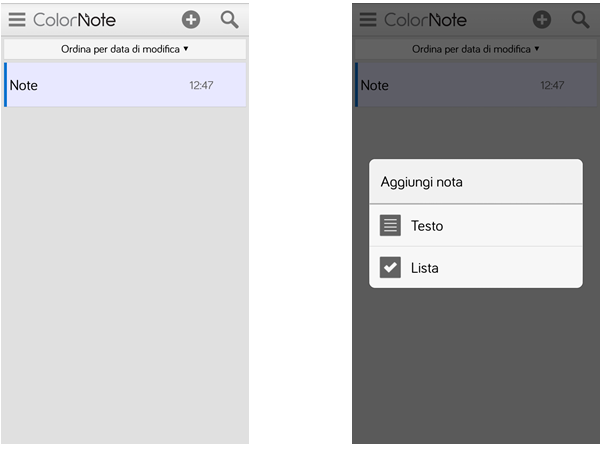Choose Lista in the Aggiungi nota menu
The image size is (600, 450).
coord(476,267)
